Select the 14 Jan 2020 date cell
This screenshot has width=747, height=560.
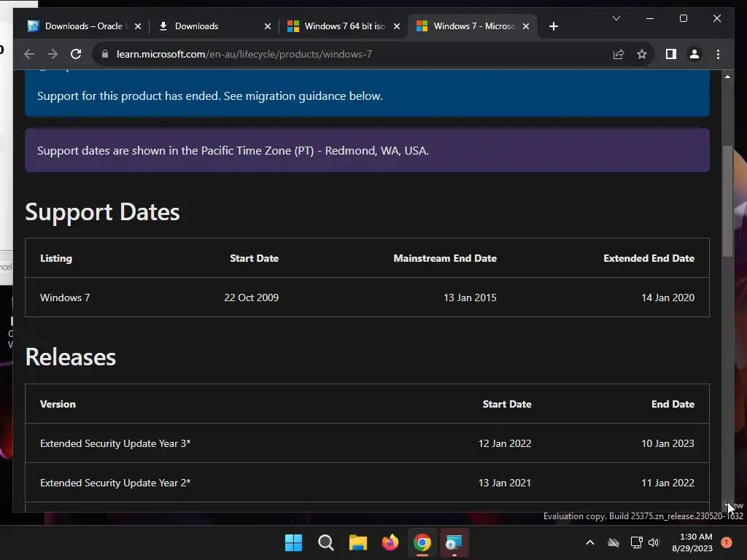(x=668, y=297)
